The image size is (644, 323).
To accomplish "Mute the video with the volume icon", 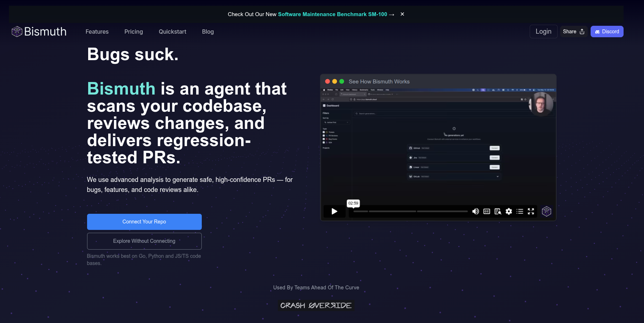I will pos(476,211).
